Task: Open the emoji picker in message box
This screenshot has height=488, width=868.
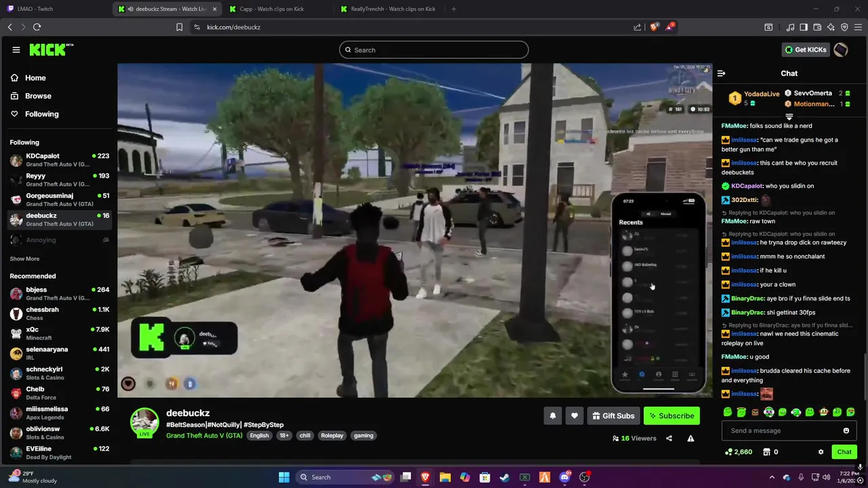Action: (846, 430)
